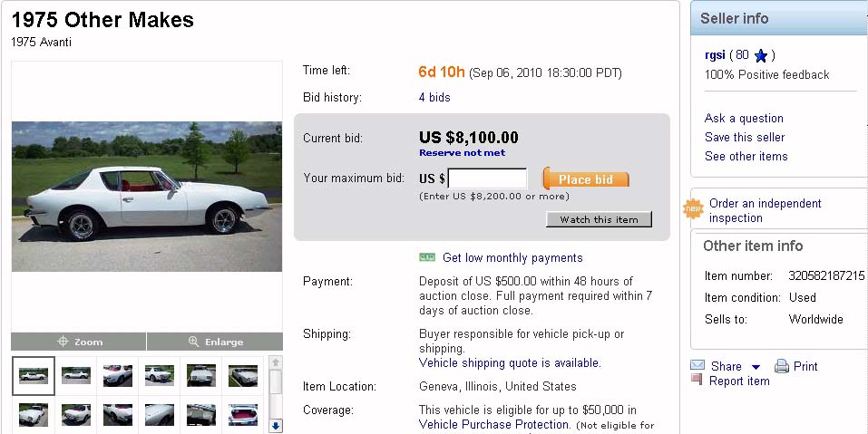Click the green low monthly payments icon

[x=427, y=257]
